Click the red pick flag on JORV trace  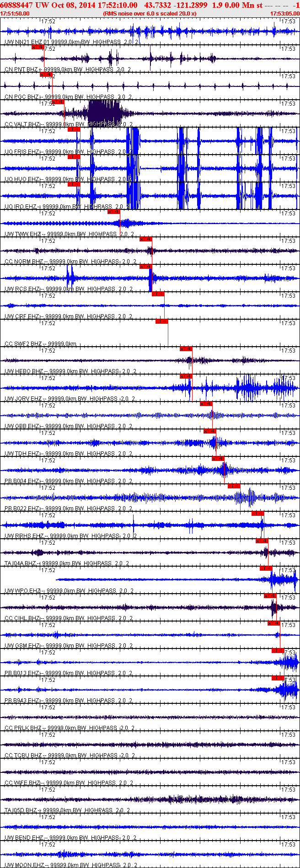[x=186, y=376]
